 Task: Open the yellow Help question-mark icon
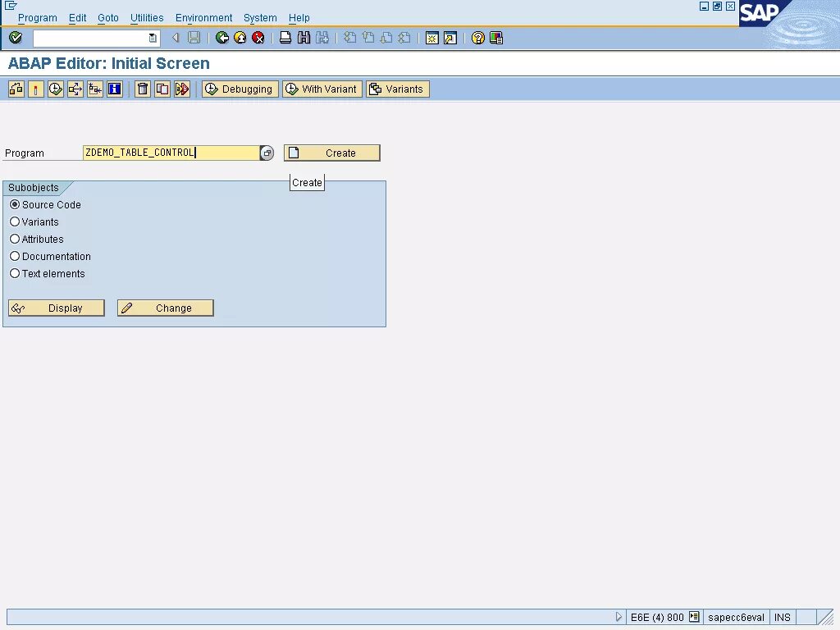click(x=478, y=38)
